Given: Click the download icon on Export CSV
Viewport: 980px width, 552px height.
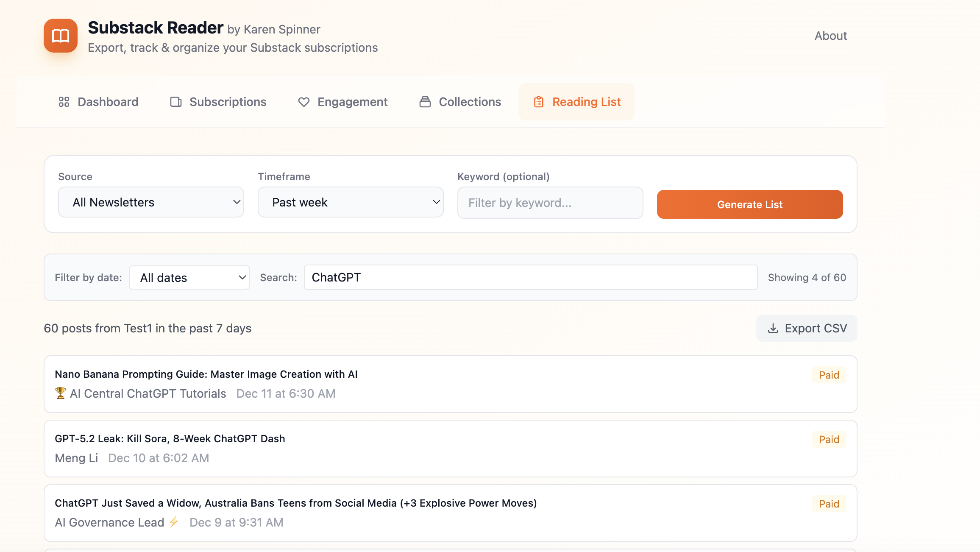Looking at the screenshot, I should (773, 328).
